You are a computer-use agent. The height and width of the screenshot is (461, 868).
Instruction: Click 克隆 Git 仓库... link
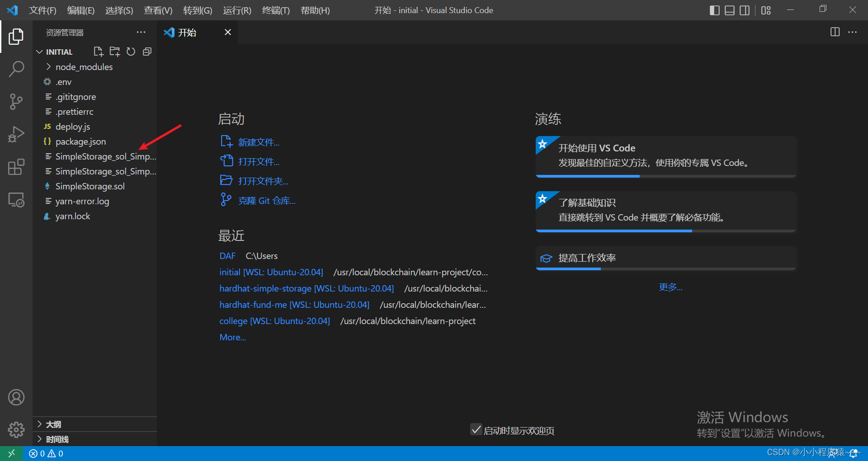267,201
